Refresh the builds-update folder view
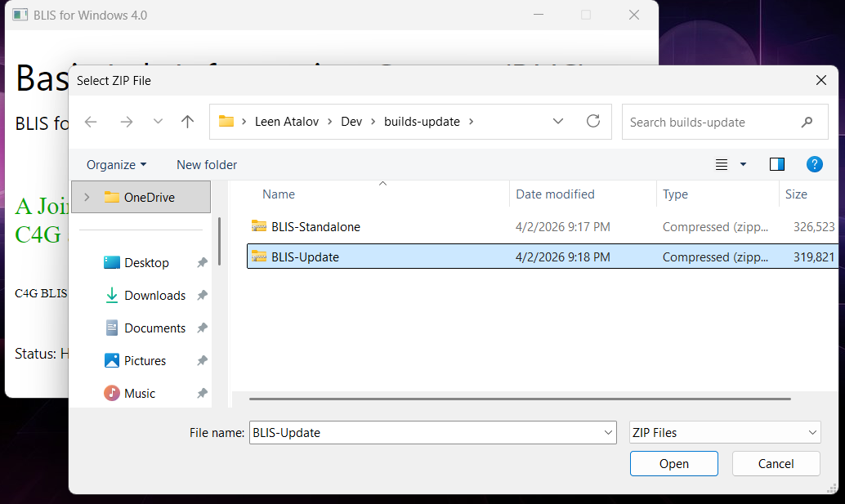 594,121
